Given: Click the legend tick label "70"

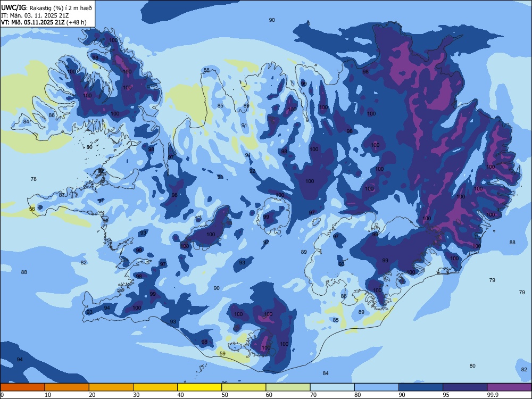Looking at the screenshot, I should coord(313,395).
